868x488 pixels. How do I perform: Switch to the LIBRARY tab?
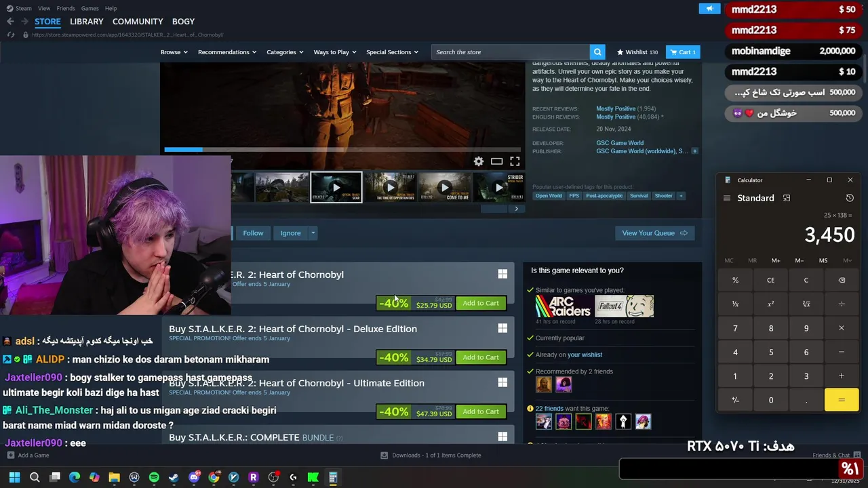point(86,22)
